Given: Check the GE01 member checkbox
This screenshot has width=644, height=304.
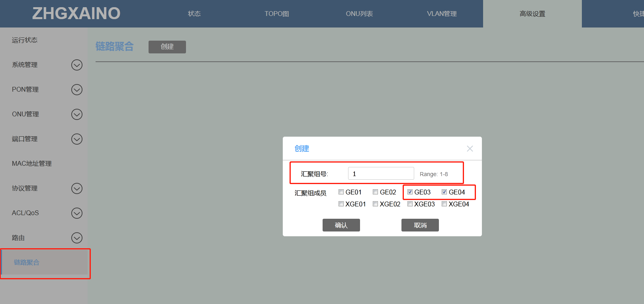Looking at the screenshot, I should pyautogui.click(x=341, y=192).
